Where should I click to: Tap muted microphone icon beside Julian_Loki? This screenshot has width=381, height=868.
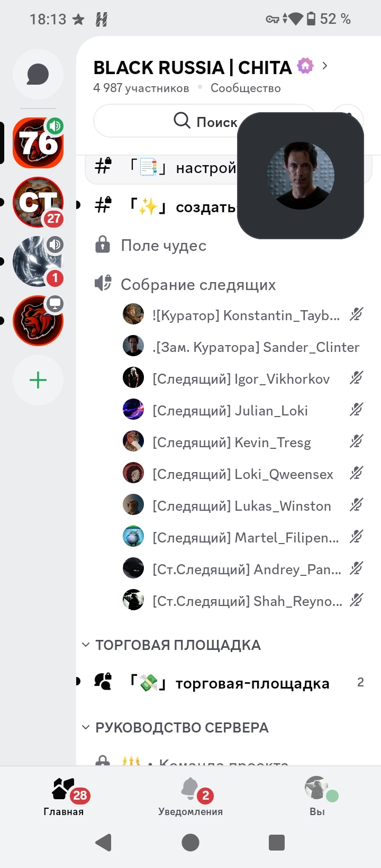pyautogui.click(x=357, y=410)
